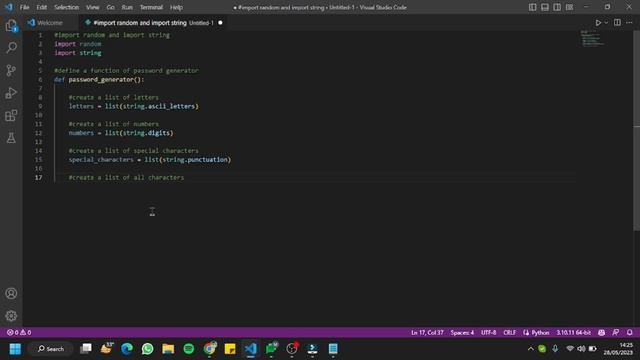Open the Extensions view
The height and width of the screenshot is (360, 640).
click(x=11, y=116)
